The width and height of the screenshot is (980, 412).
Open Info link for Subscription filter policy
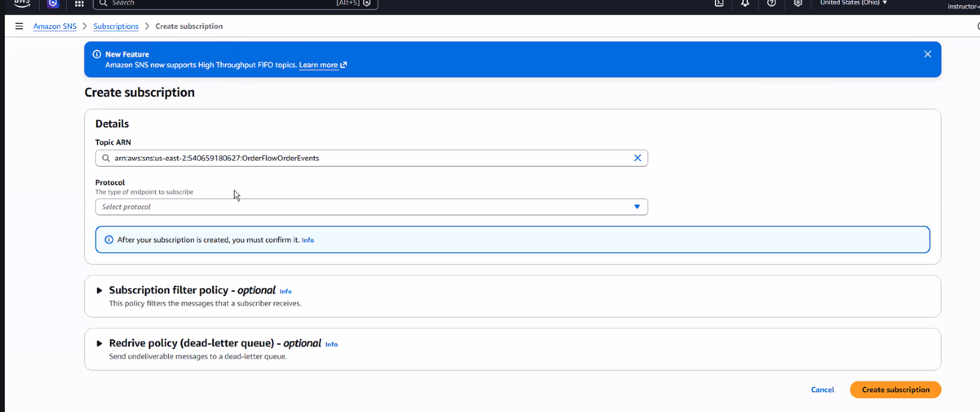pos(285,291)
